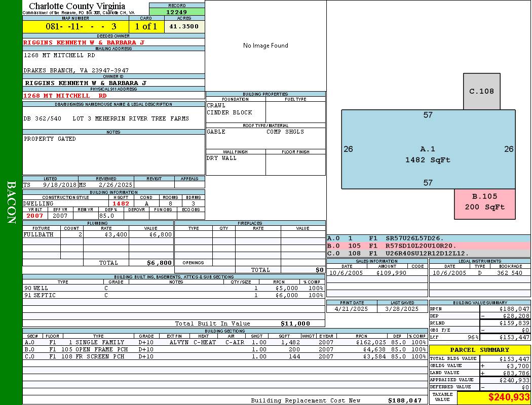
Task: Click deeded owner RIGGINS KENNETH W & BARBARA J in red
Action: [x=84, y=43]
